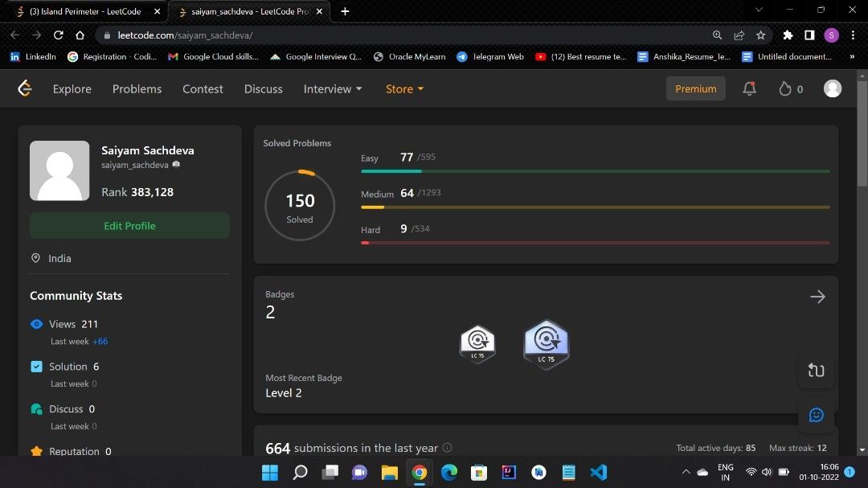Go to browser home page
This screenshot has width=868, height=488.
coord(80,35)
